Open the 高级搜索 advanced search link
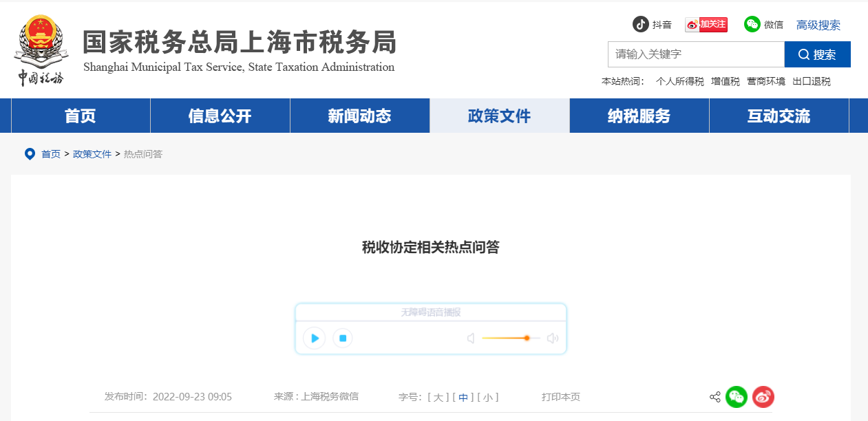 [818, 25]
